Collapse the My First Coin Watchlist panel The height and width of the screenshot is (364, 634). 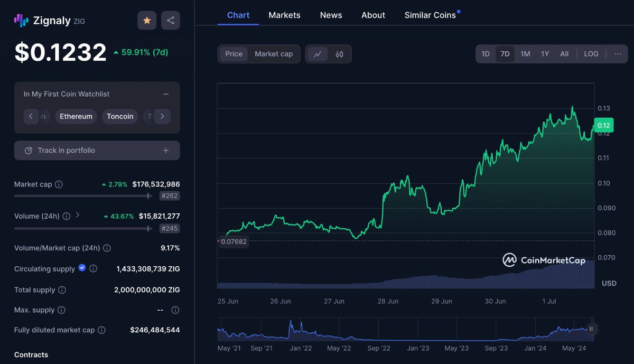(166, 94)
